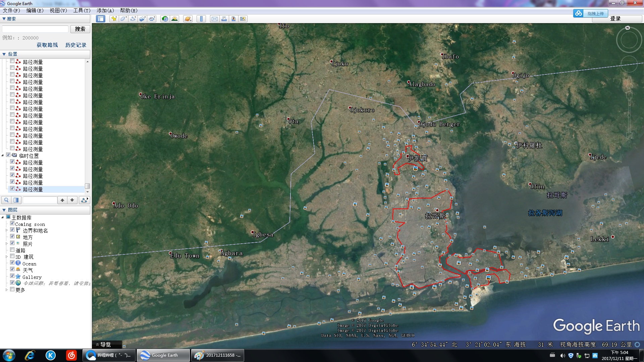Collapse the 主数据库 tree node
This screenshot has width=644, height=362.
coord(3,218)
